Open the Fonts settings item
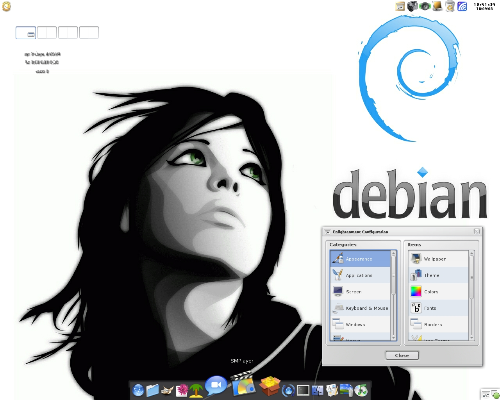 point(438,308)
